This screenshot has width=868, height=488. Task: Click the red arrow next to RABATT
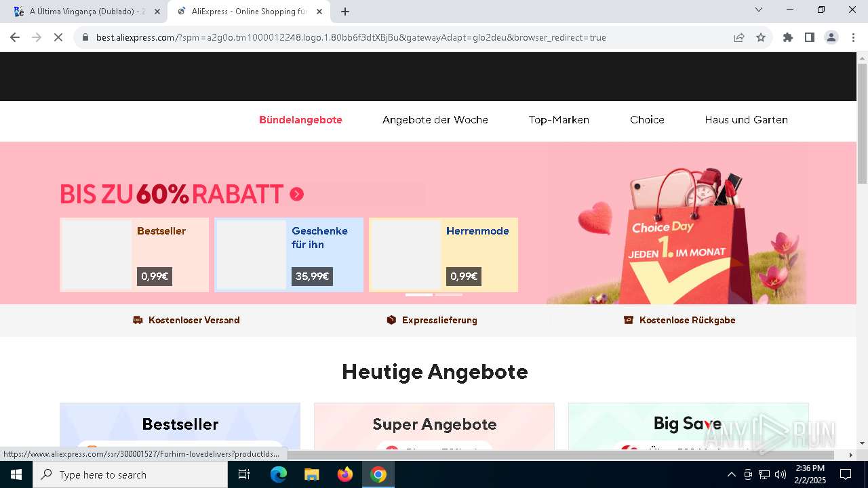click(x=296, y=195)
